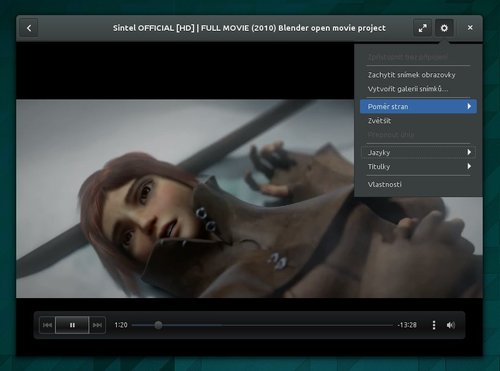
Task: Enter fullscreen with the expand arrows icon
Action: tap(422, 28)
